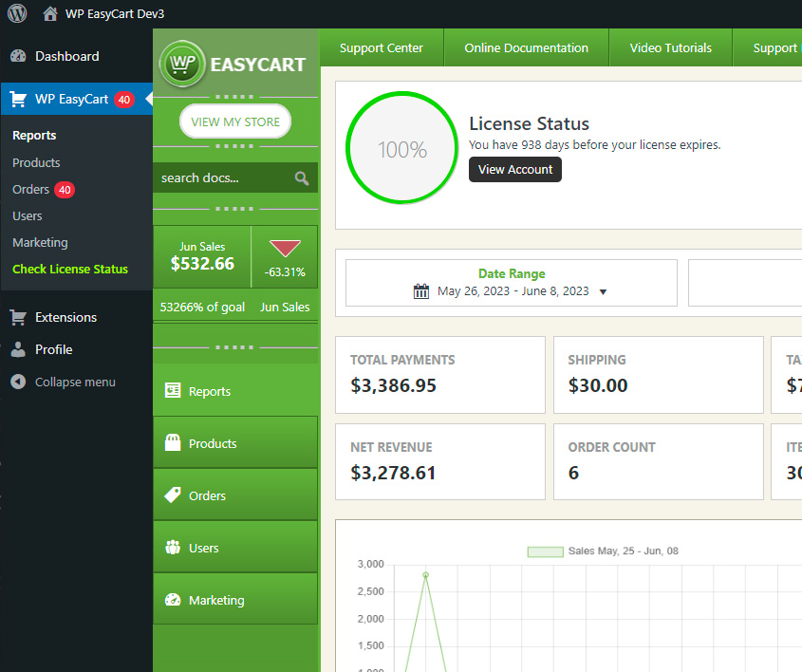802x672 pixels.
Task: Click the Marketing gauge icon in green sidebar
Action: (173, 600)
